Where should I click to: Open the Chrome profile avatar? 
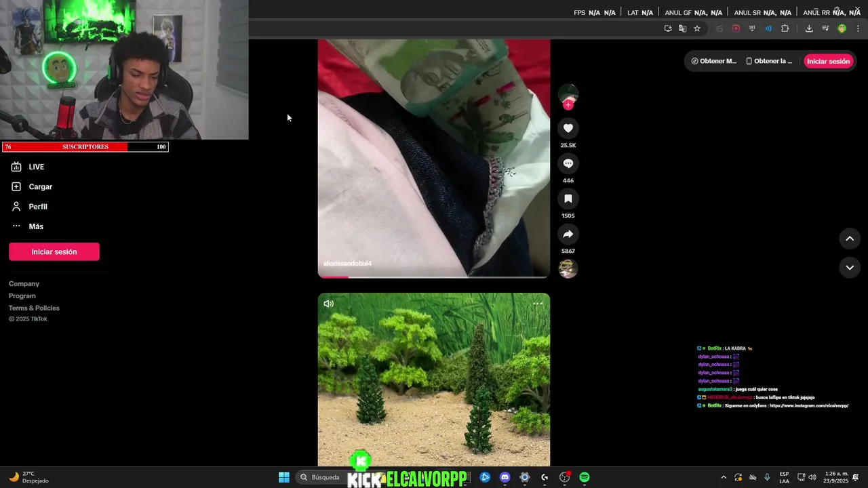click(x=842, y=28)
